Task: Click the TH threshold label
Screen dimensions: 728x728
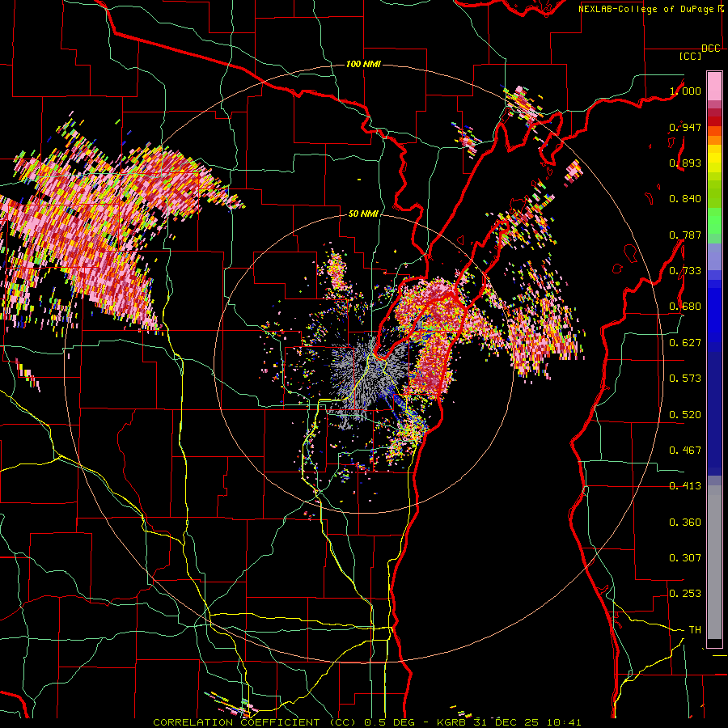Action: 695,630
